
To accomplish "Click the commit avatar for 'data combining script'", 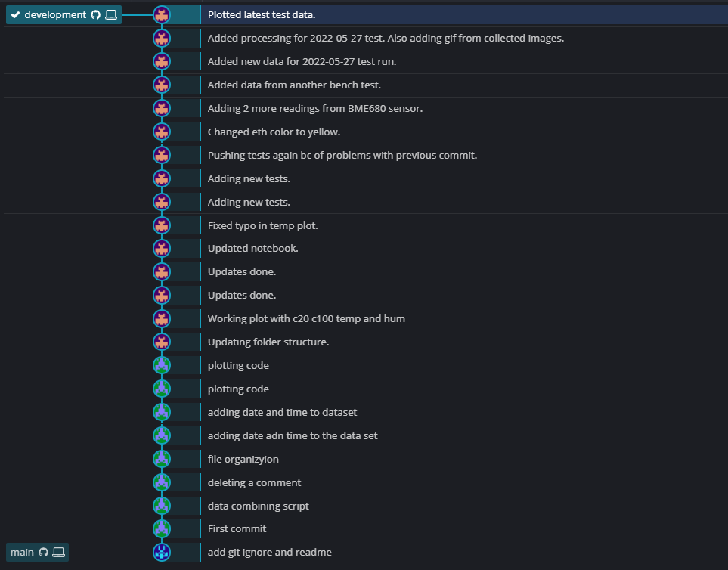I will (x=161, y=505).
